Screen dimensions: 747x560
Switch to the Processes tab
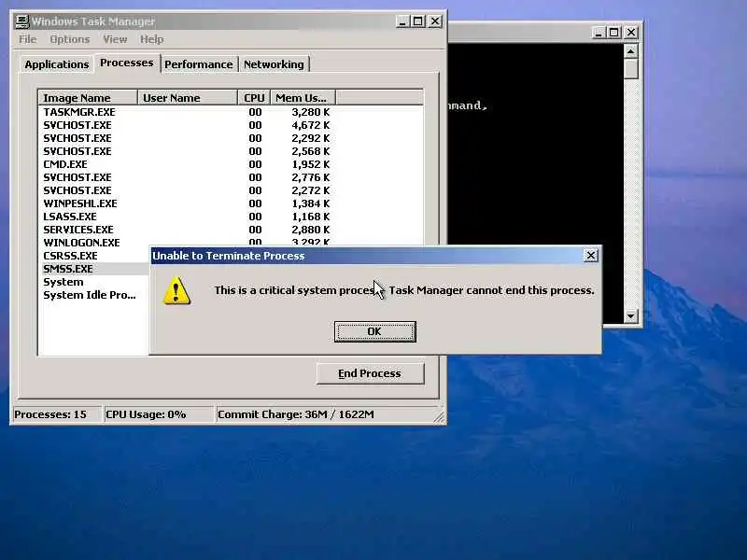127,63
